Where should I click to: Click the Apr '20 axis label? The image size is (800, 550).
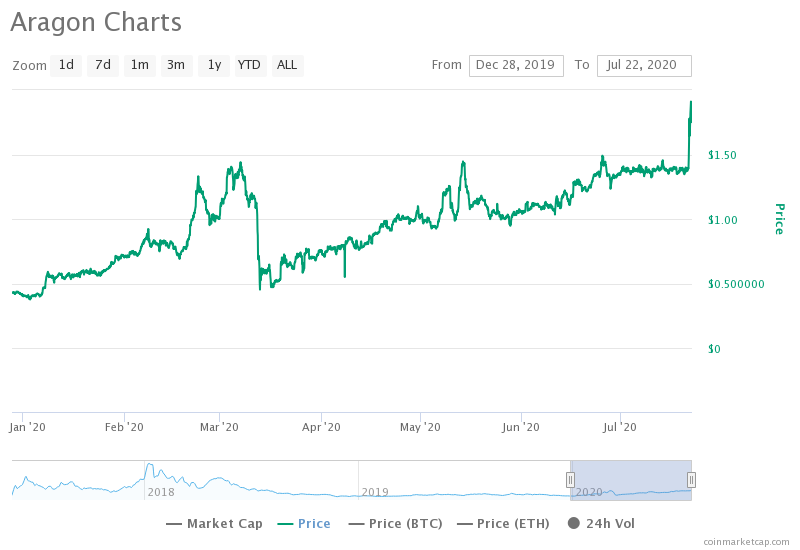click(321, 427)
